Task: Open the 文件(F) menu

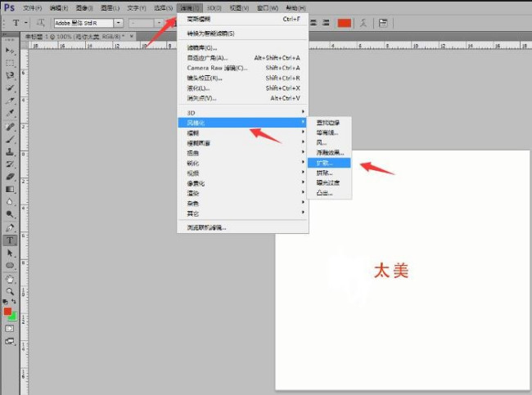Action: (33, 7)
